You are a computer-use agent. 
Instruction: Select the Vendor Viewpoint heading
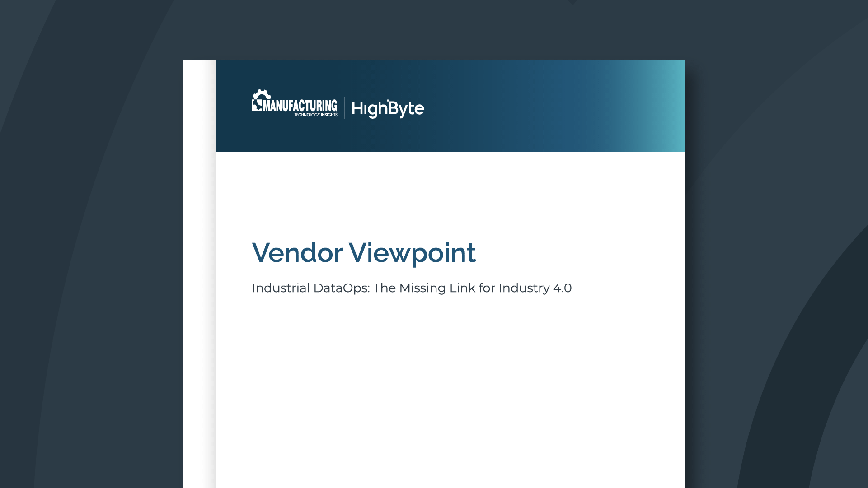coord(363,253)
